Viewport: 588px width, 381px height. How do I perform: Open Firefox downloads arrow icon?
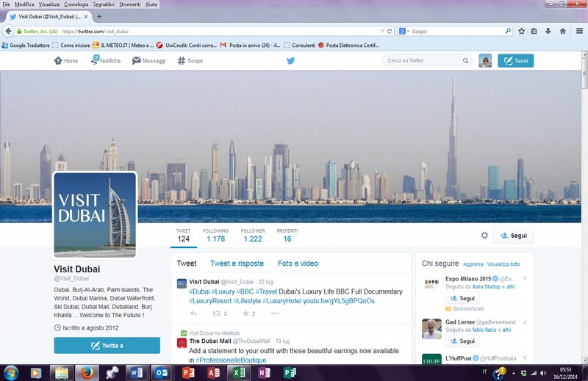pyautogui.click(x=548, y=32)
